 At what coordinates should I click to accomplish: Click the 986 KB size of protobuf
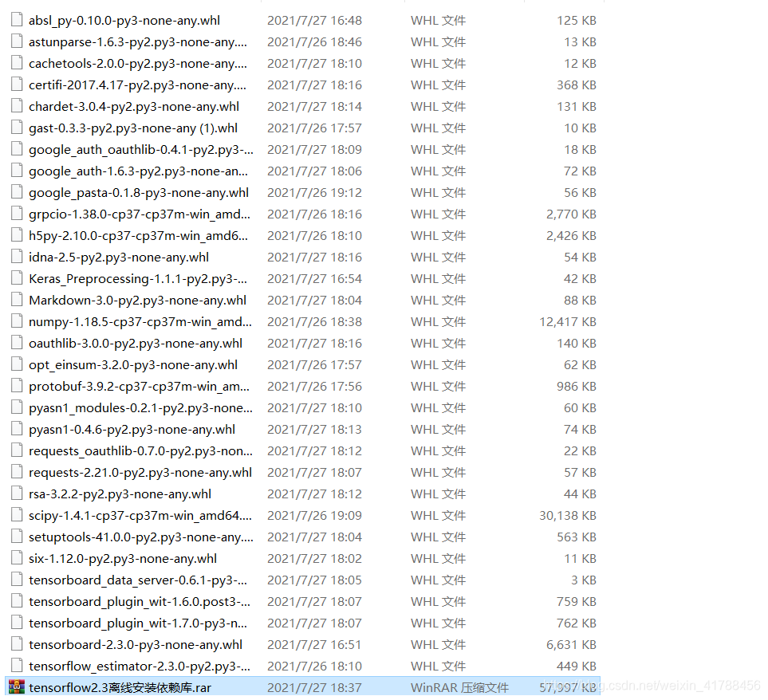point(577,386)
